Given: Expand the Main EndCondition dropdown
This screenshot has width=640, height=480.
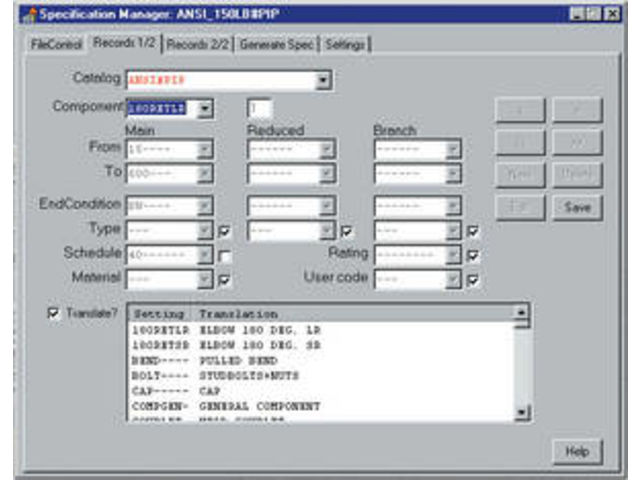Looking at the screenshot, I should click(205, 207).
